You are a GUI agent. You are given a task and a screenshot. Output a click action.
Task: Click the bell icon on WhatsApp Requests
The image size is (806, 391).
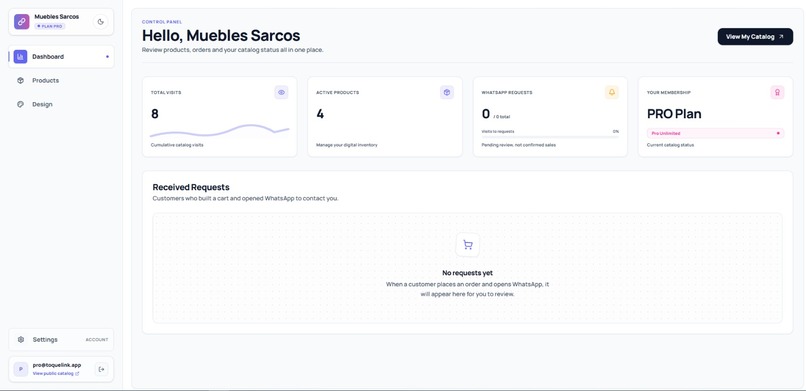(612, 92)
